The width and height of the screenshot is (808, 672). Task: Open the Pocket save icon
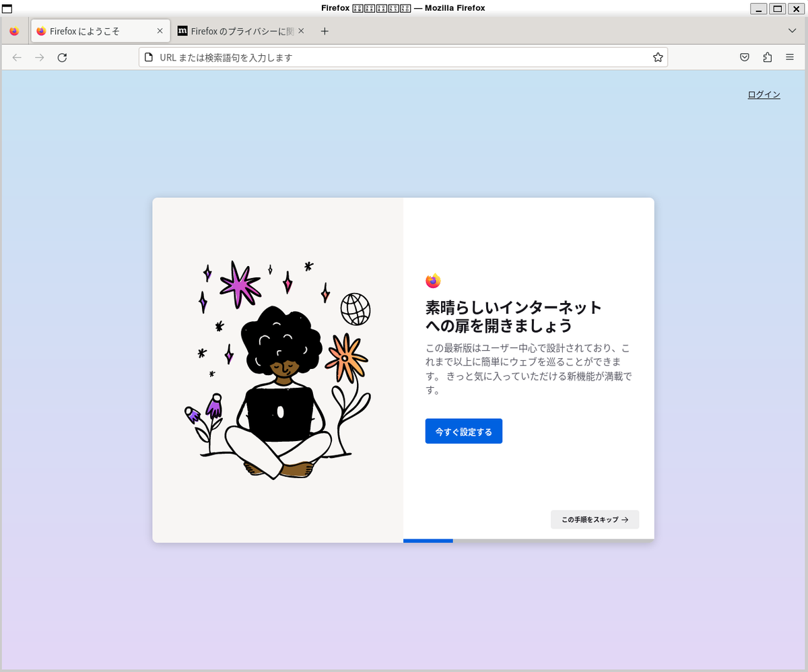[x=745, y=57]
